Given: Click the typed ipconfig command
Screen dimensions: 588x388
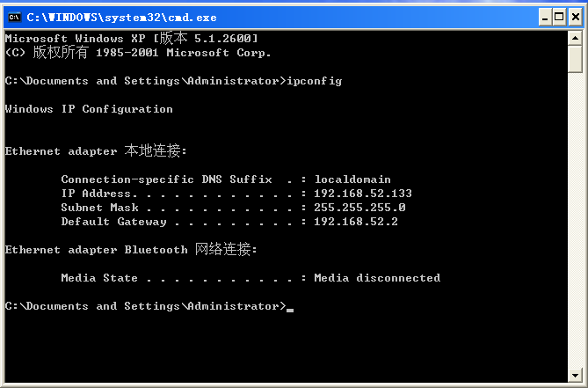Looking at the screenshot, I should (315, 81).
